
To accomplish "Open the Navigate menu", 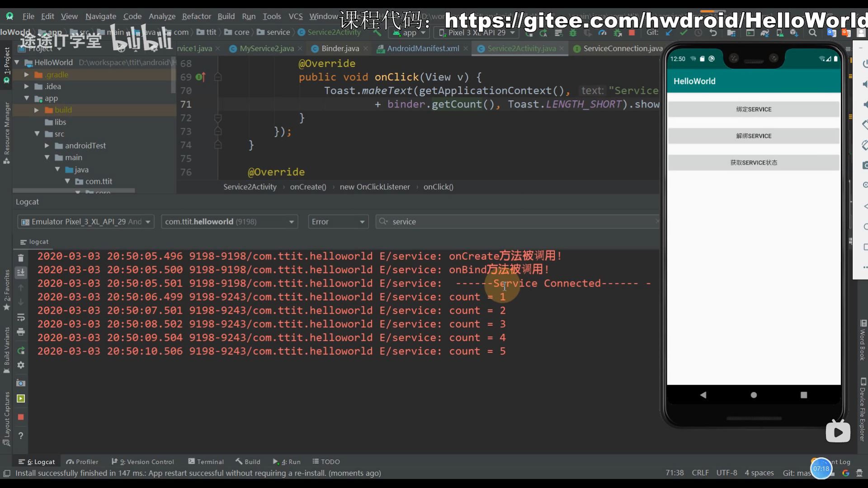I will coord(101,16).
